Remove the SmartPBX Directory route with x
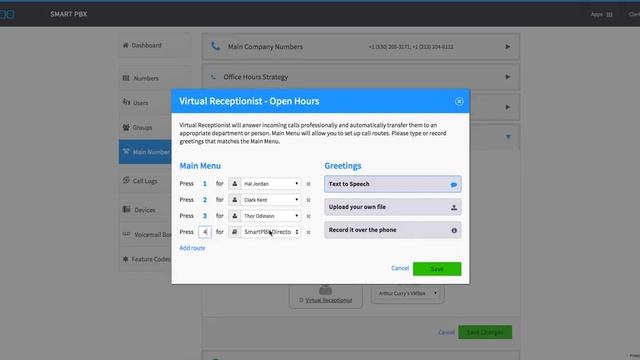Screen dimensions: 640x360 pos(309,232)
